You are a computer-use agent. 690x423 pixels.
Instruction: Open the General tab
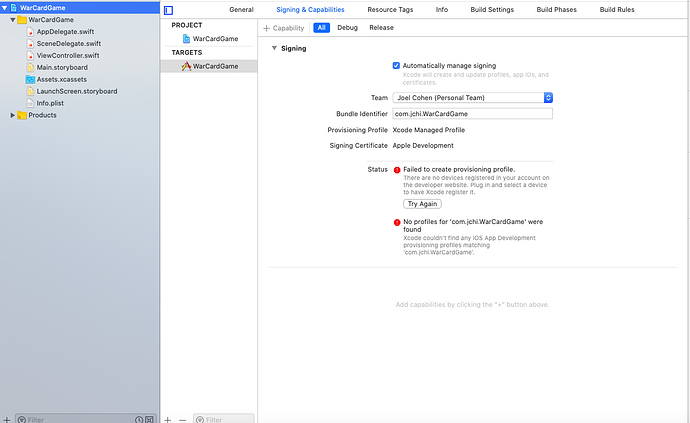241,10
